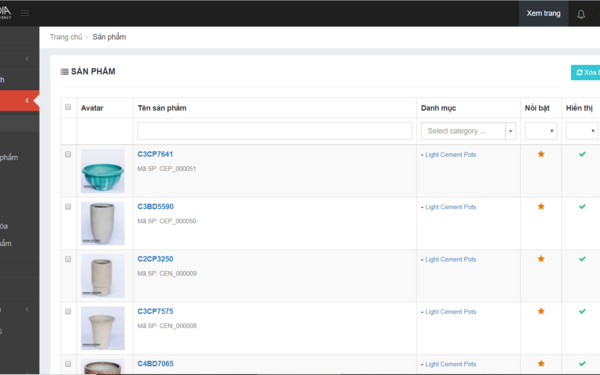Open product C4BD7065 link
The width and height of the screenshot is (600, 375).
[155, 364]
